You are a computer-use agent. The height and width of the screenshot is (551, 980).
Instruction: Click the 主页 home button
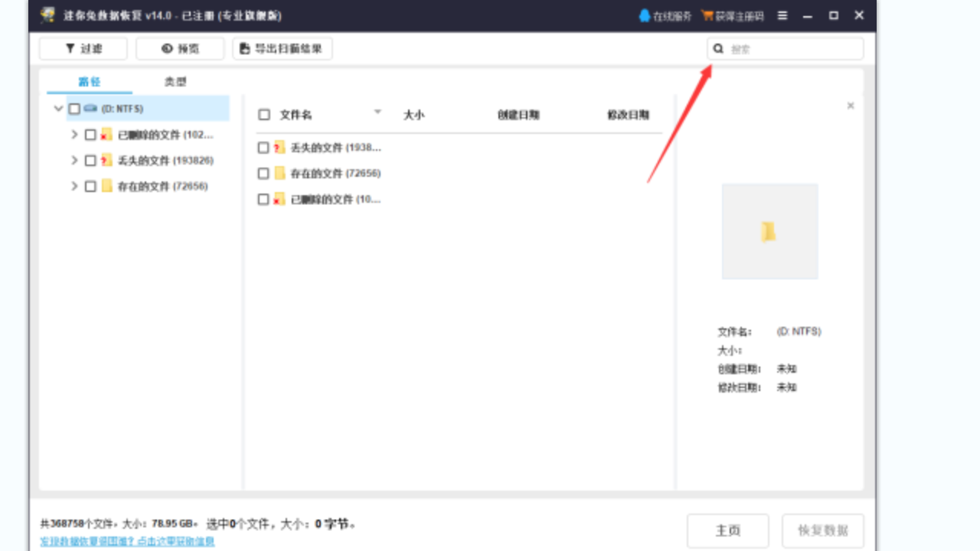[727, 530]
